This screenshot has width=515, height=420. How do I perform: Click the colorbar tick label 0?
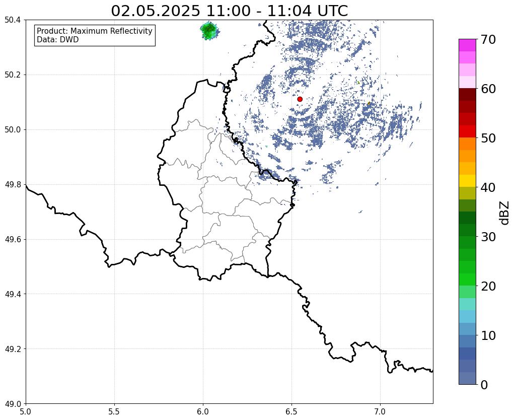(484, 385)
